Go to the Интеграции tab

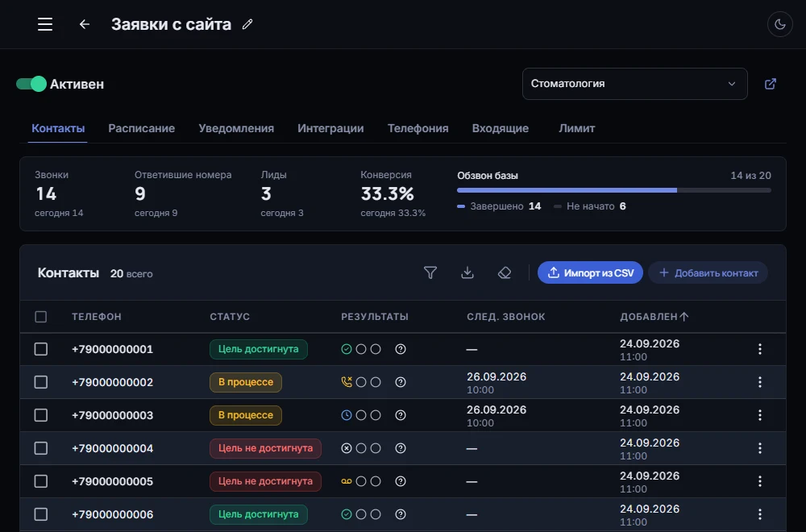330,128
